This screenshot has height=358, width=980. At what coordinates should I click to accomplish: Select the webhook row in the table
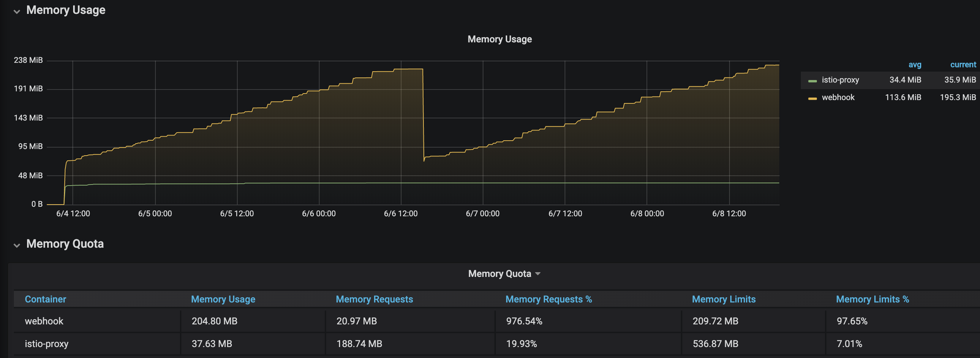tap(44, 321)
